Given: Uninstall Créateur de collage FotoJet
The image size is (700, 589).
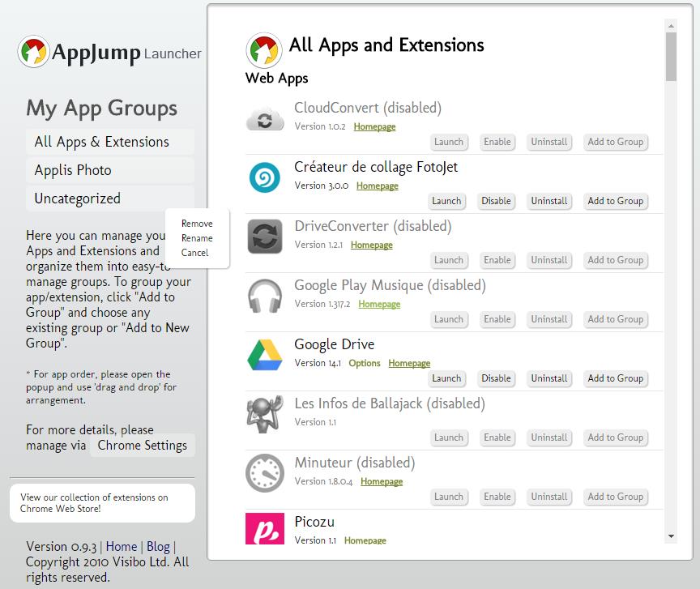Looking at the screenshot, I should coord(549,201).
